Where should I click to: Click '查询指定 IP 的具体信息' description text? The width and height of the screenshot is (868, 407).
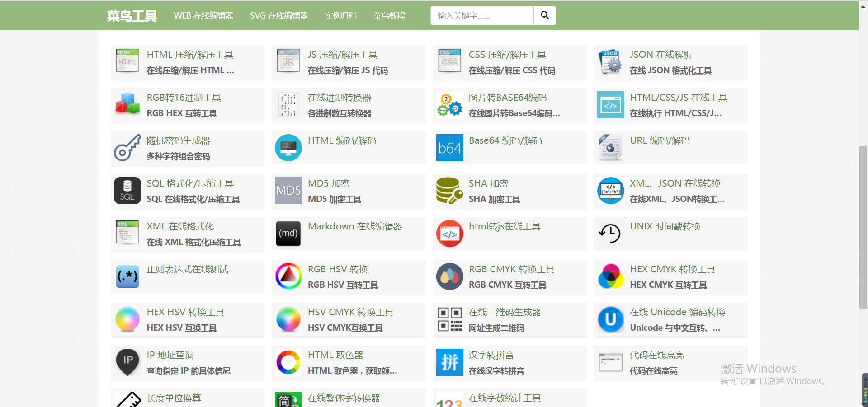coord(189,371)
